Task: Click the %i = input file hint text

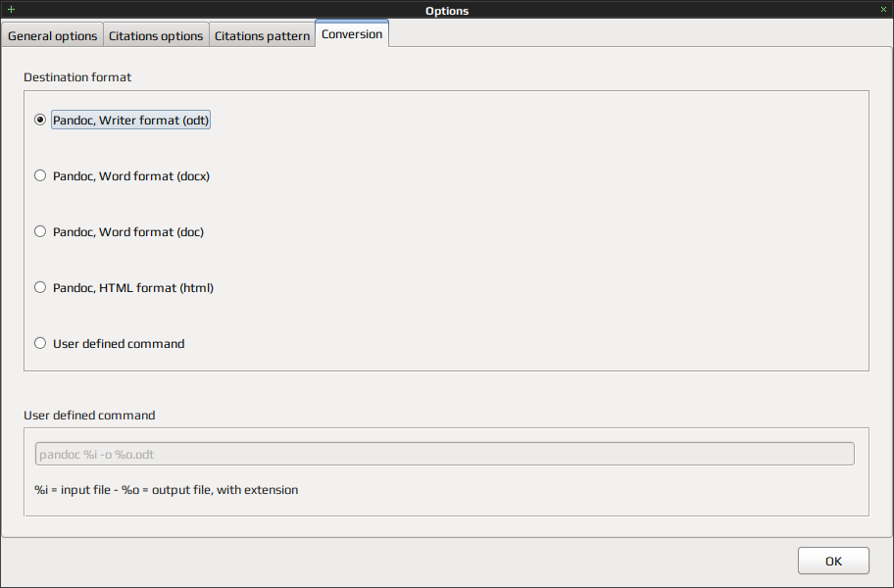Action: [167, 489]
